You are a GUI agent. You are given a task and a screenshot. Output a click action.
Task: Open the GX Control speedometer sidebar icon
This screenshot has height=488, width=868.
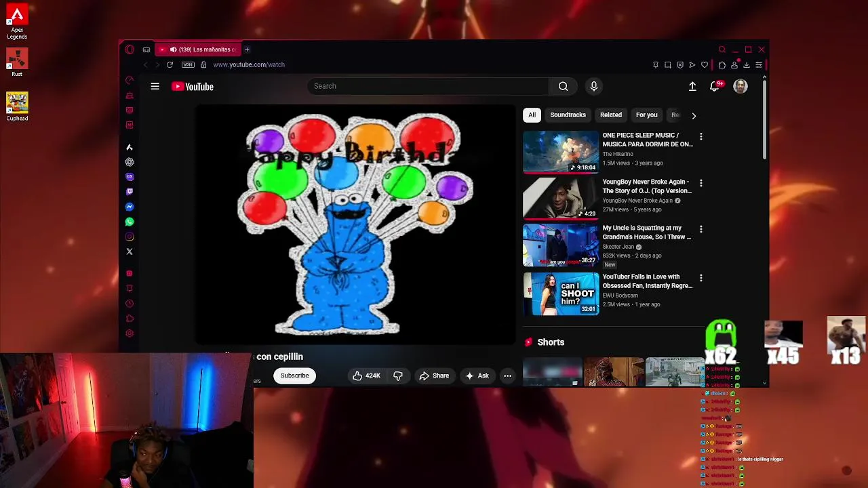click(130, 81)
